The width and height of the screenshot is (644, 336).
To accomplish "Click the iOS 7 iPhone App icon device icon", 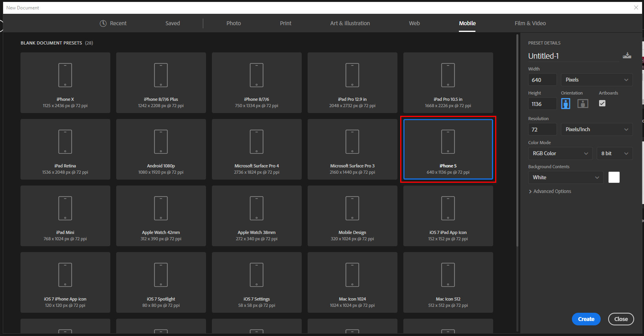I will (x=65, y=275).
